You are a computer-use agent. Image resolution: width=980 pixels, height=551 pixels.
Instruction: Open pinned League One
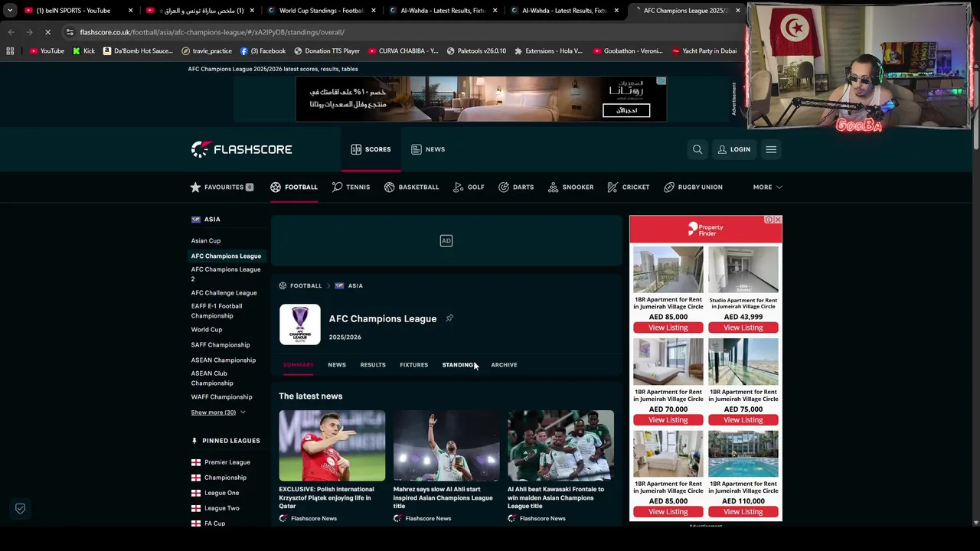click(x=221, y=493)
